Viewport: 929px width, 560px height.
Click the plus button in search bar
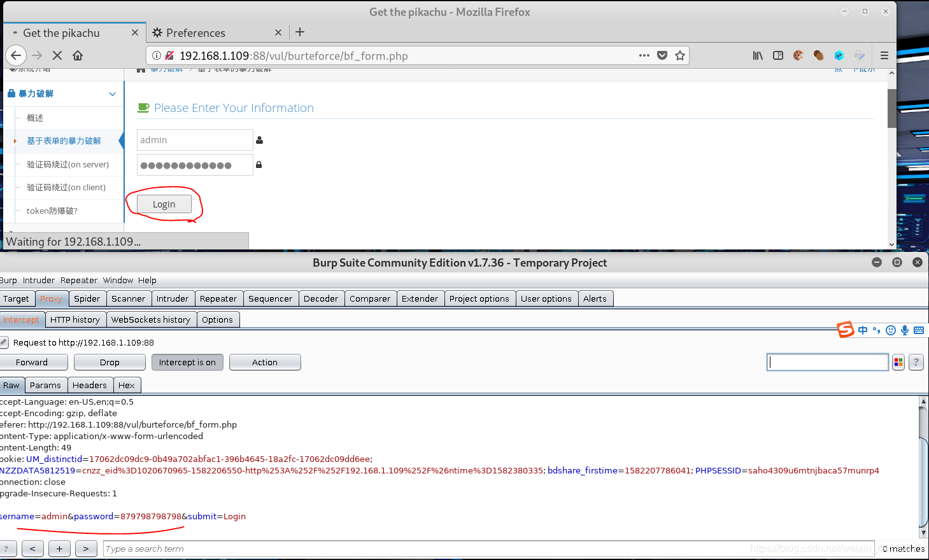(x=59, y=549)
